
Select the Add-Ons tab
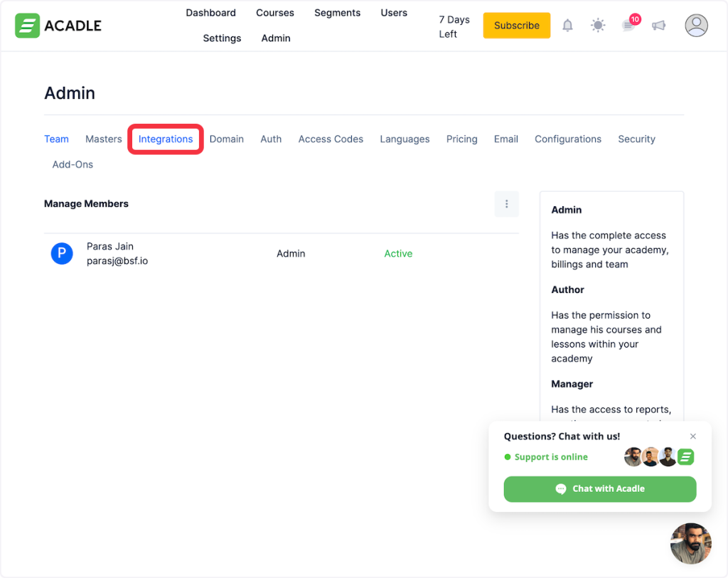pyautogui.click(x=73, y=164)
